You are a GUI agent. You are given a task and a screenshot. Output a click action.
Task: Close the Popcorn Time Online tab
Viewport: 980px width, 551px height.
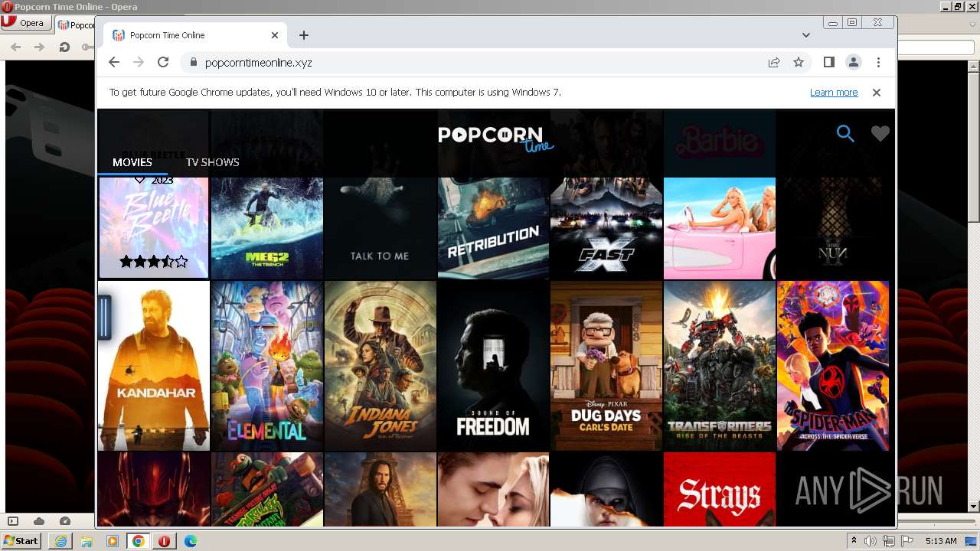[275, 35]
